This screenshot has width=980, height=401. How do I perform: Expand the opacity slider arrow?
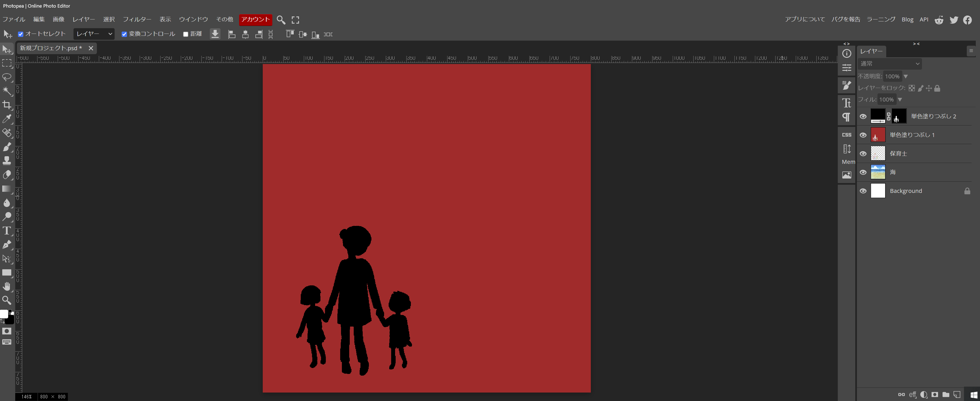(905, 76)
